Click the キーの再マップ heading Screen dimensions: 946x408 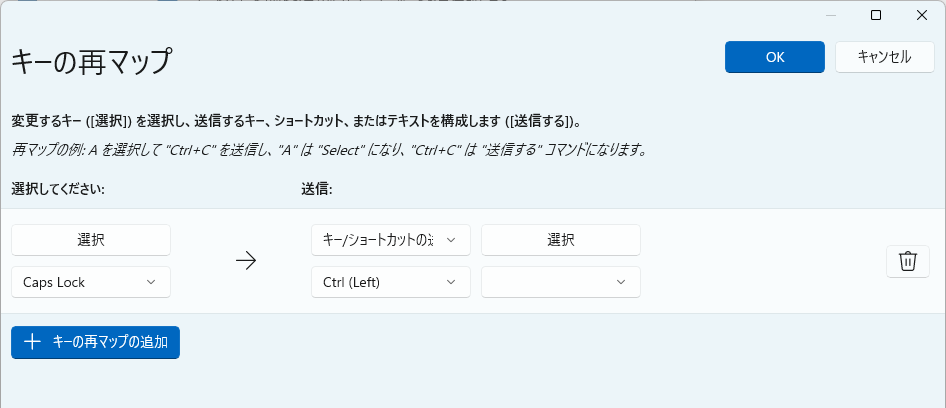pos(92,61)
